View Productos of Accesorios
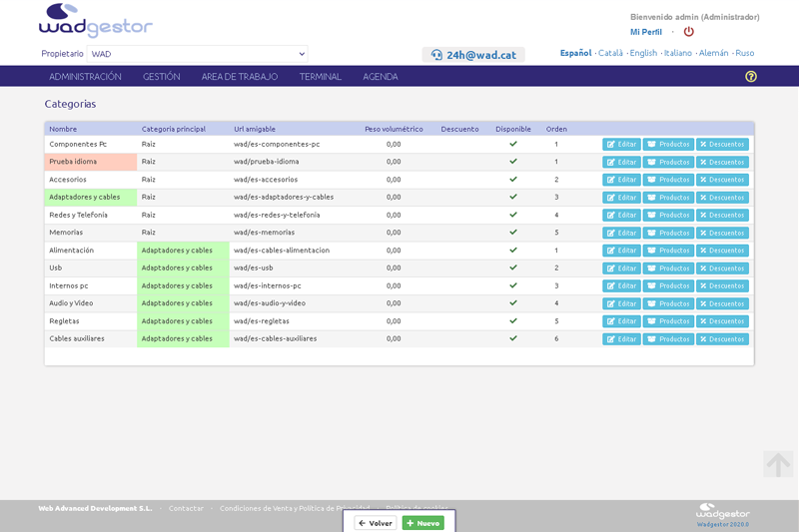This screenshot has width=799, height=532. coord(668,180)
